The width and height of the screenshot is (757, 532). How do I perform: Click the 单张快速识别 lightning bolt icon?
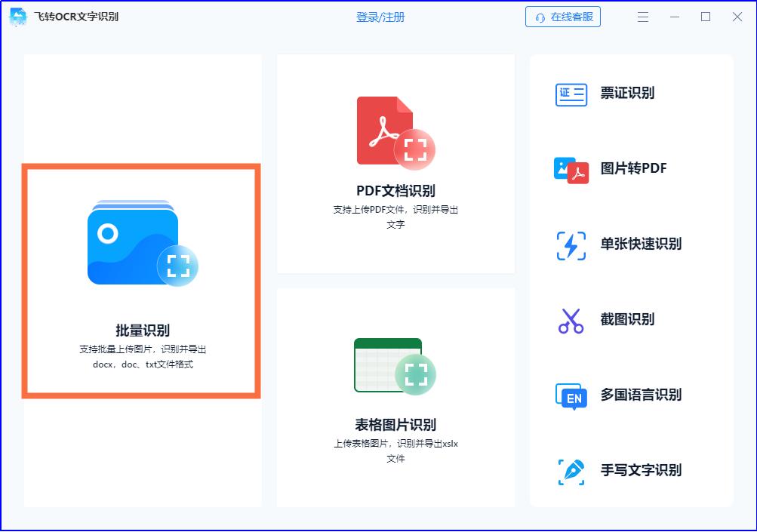[570, 244]
